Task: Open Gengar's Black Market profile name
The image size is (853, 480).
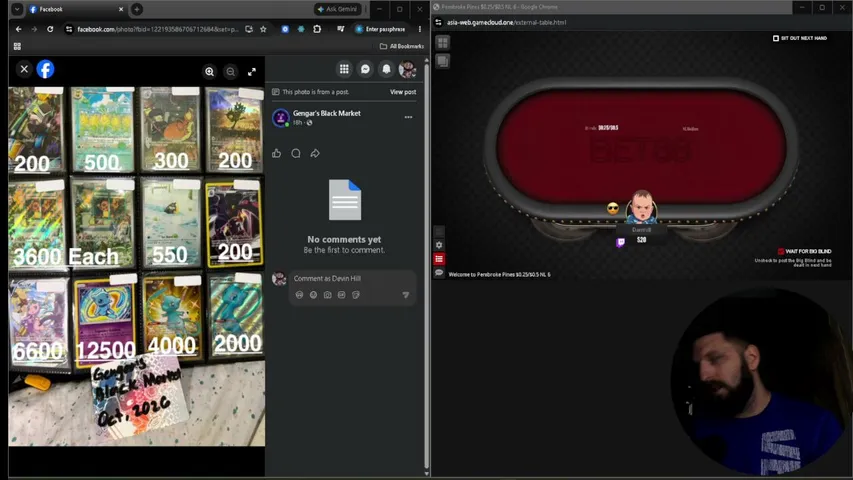Action: [x=327, y=113]
